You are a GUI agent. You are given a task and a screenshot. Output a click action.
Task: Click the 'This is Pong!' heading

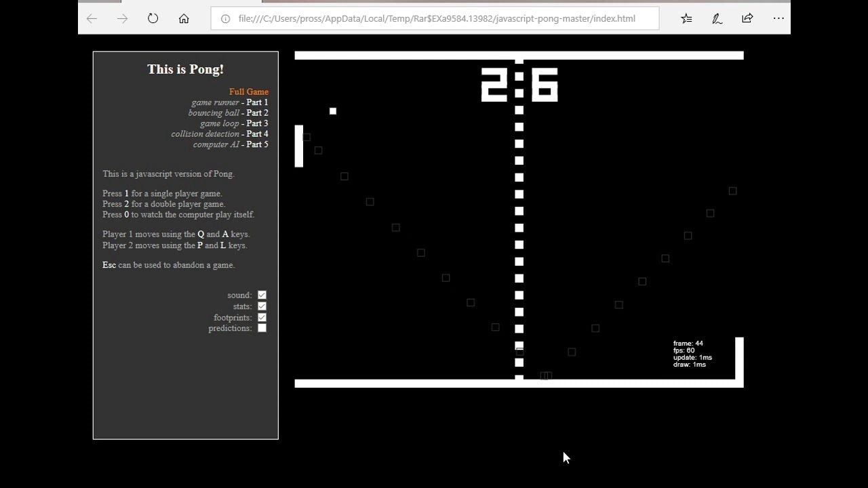(x=185, y=69)
